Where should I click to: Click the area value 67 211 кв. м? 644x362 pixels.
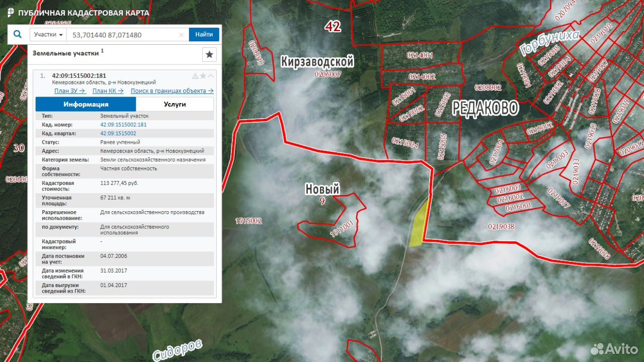click(115, 198)
